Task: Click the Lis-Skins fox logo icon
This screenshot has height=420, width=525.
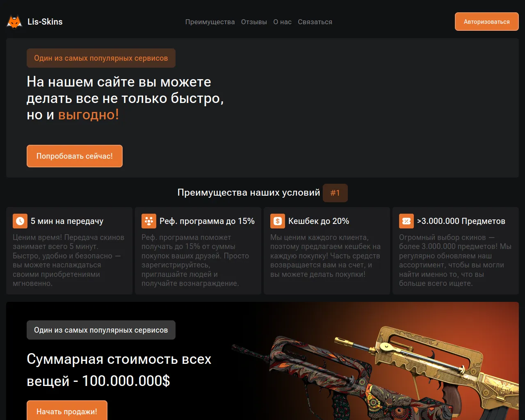Action: pos(14,22)
